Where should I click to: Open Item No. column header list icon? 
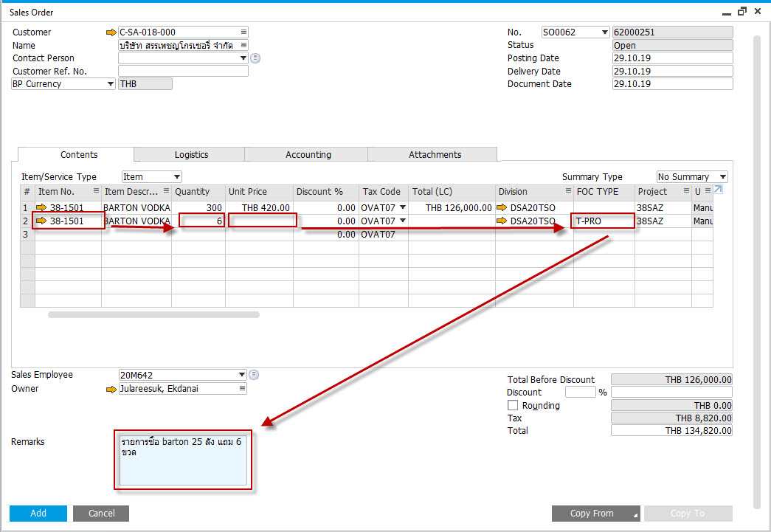click(96, 191)
